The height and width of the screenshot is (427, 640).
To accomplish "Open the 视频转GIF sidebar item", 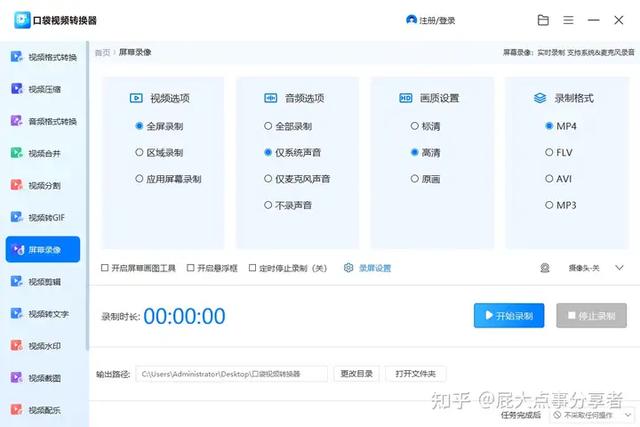I will pyautogui.click(x=43, y=217).
